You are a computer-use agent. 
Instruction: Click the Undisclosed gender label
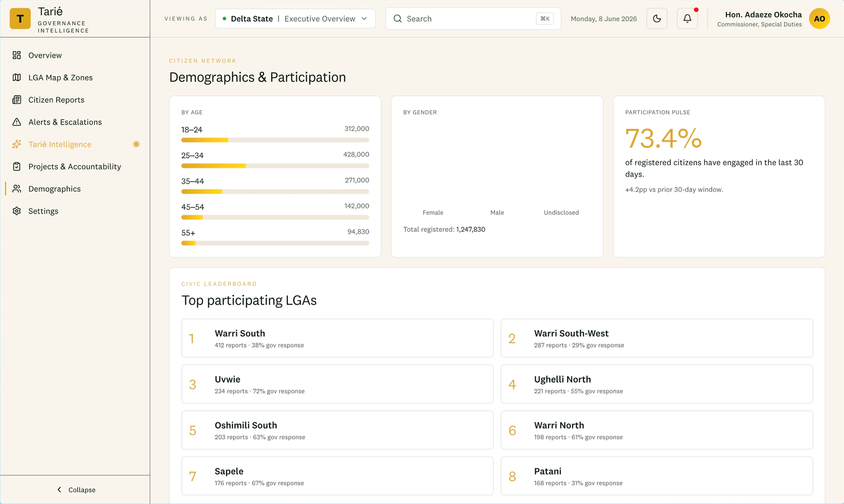(x=561, y=213)
